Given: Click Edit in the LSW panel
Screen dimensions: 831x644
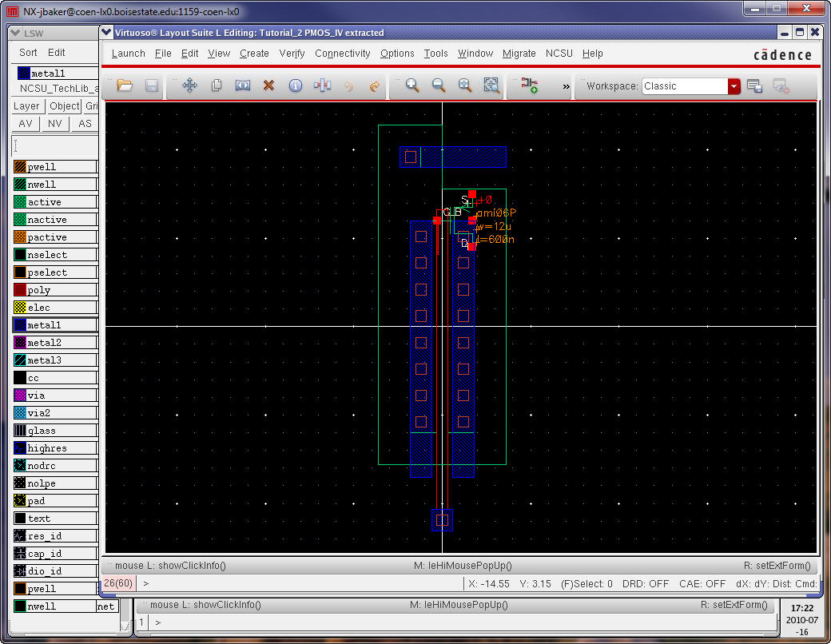Looking at the screenshot, I should [x=57, y=53].
